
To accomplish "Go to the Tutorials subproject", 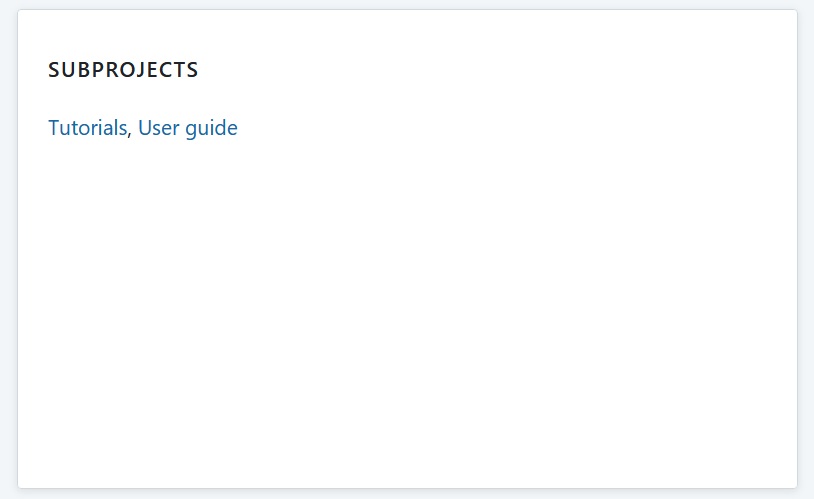I will coord(88,128).
